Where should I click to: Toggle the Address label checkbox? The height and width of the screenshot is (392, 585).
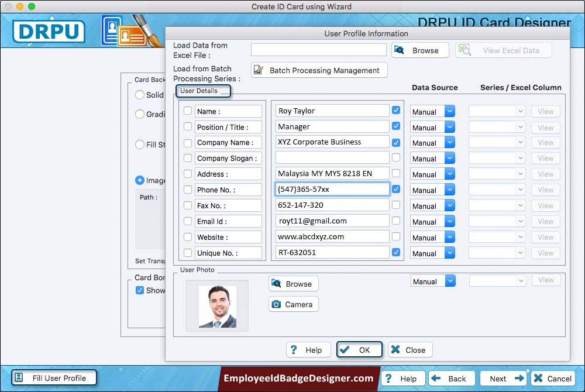click(188, 174)
